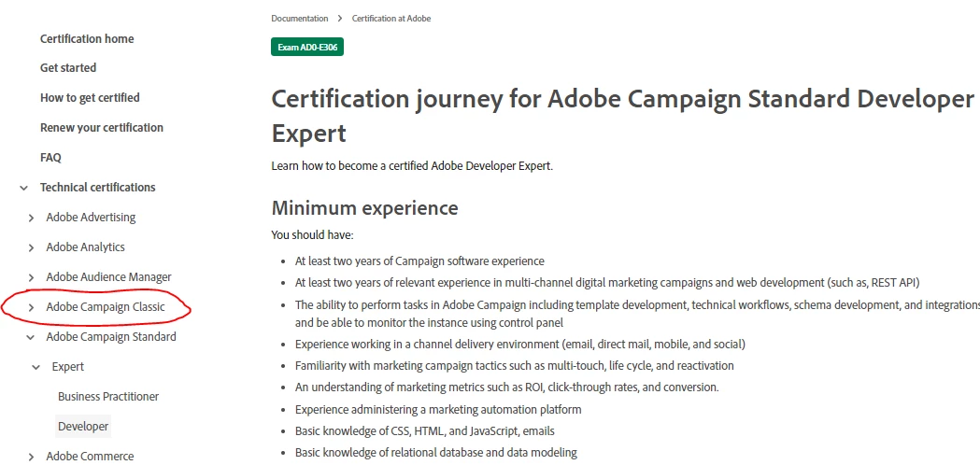The width and height of the screenshot is (980, 465).
Task: Click 'Learn how to become a certified' text
Action: point(413,166)
